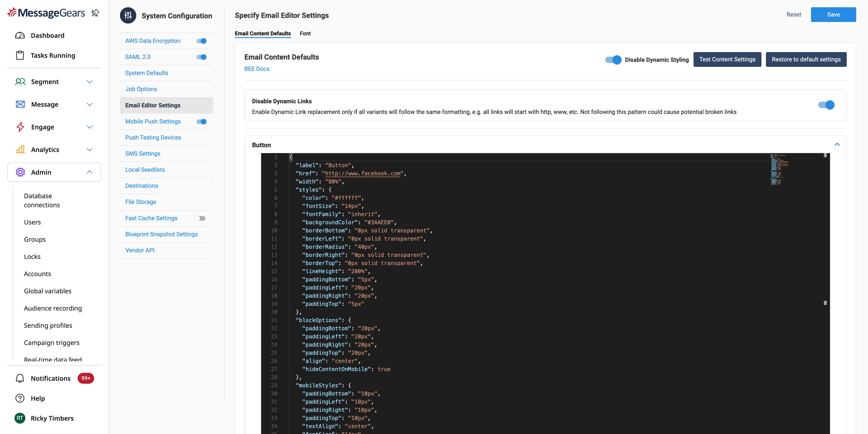Click the Help question mark icon
Image resolution: width=868 pixels, height=434 pixels.
pos(20,398)
